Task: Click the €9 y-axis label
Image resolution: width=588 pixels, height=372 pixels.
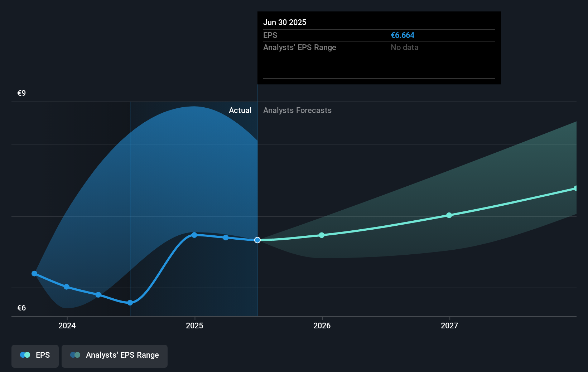Action: [x=21, y=93]
